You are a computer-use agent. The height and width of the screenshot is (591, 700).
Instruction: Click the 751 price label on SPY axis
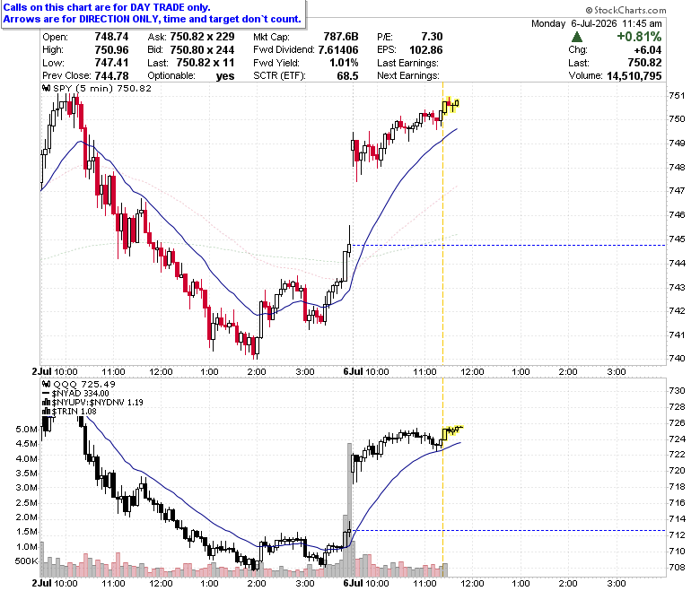point(677,95)
